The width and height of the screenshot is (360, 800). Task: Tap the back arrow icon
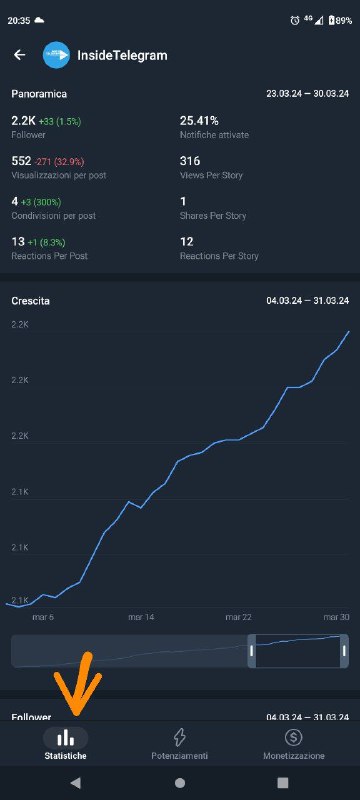pos(19,55)
